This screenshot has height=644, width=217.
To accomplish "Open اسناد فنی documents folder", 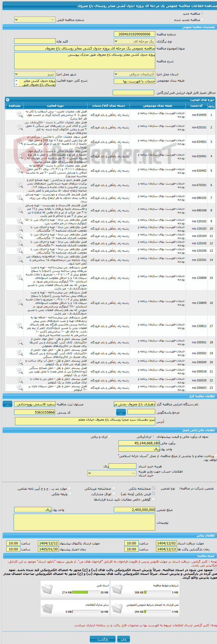I will tap(47, 589).
